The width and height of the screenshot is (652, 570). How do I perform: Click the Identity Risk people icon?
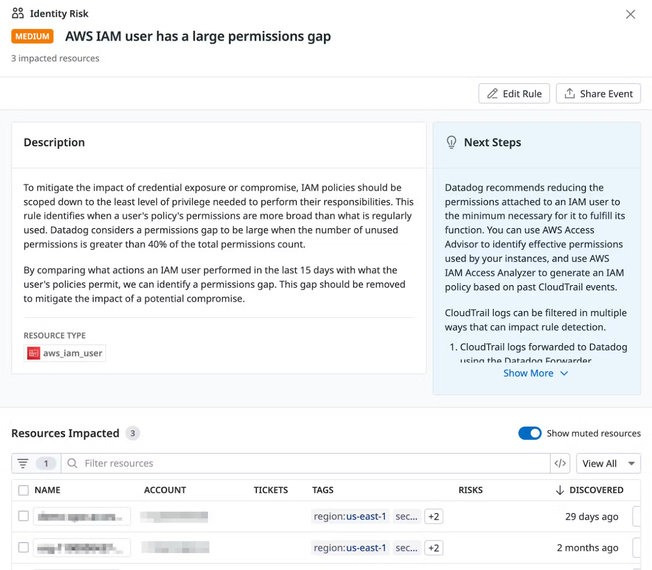point(17,14)
